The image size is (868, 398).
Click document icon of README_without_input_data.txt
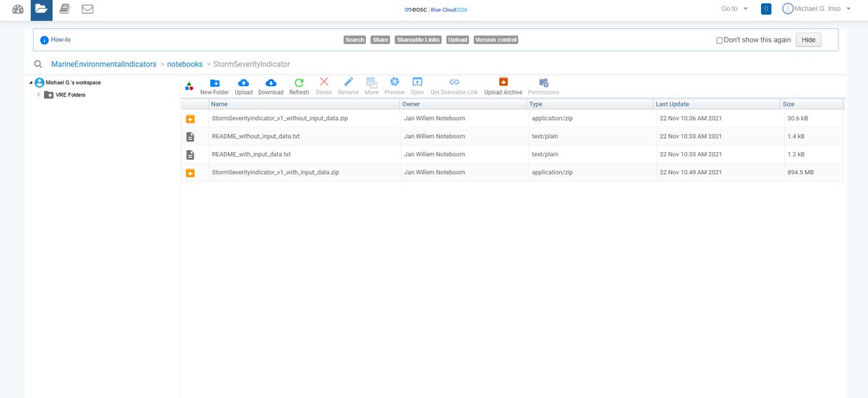coord(190,137)
